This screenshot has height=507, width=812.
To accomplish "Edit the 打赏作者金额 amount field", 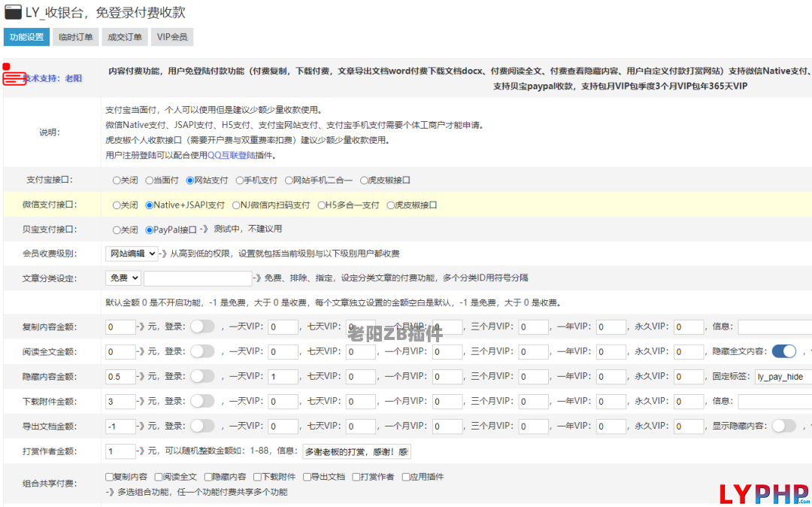I will [120, 451].
